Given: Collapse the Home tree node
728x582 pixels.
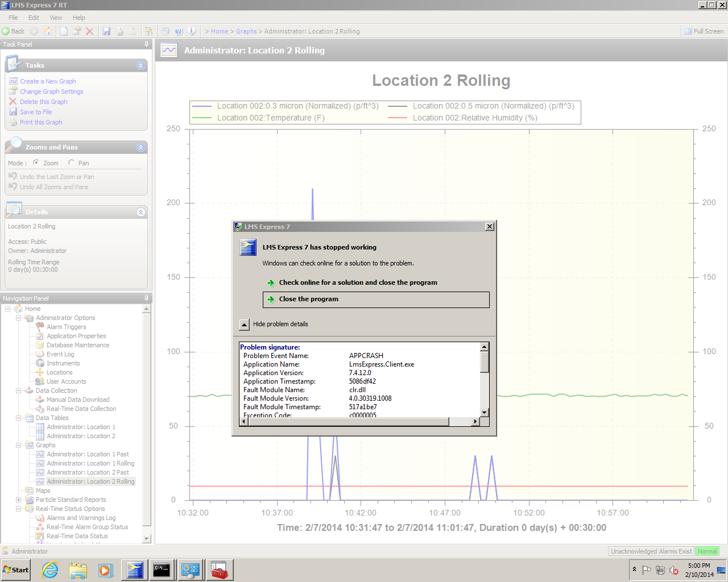Looking at the screenshot, I should [x=8, y=309].
